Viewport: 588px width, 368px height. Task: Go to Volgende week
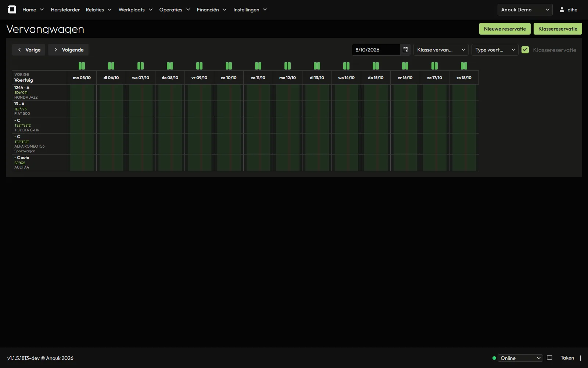pos(68,50)
